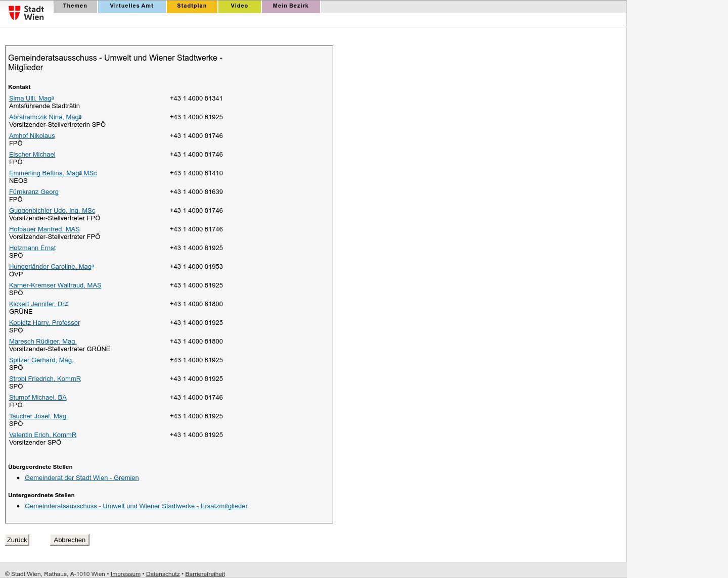This screenshot has width=728, height=578.
Task: Select Maresch Rüdiger, Mag. link
Action: tap(43, 342)
